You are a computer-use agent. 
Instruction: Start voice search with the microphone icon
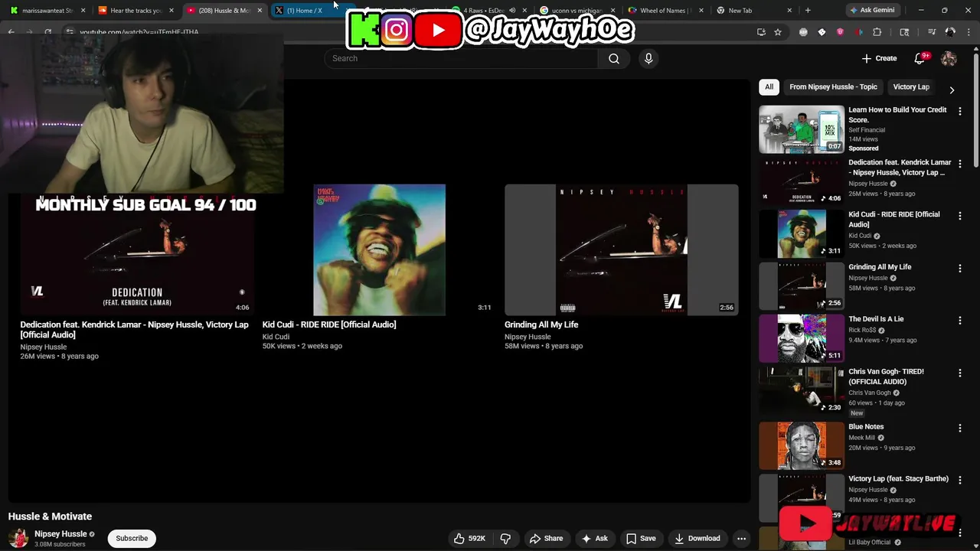(648, 58)
